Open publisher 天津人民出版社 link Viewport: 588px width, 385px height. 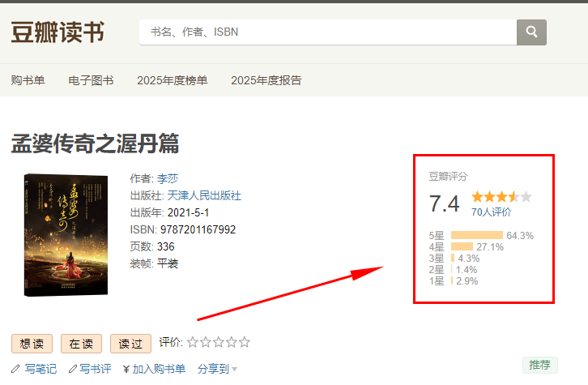click(204, 195)
